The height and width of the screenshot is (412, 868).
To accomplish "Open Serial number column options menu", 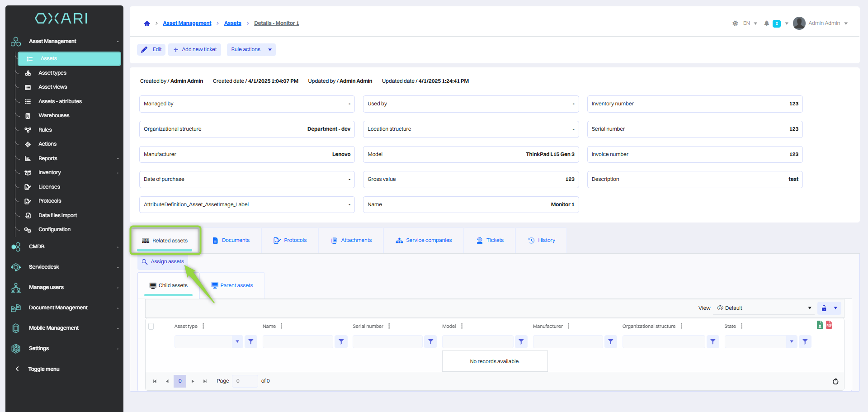I will click(x=389, y=326).
